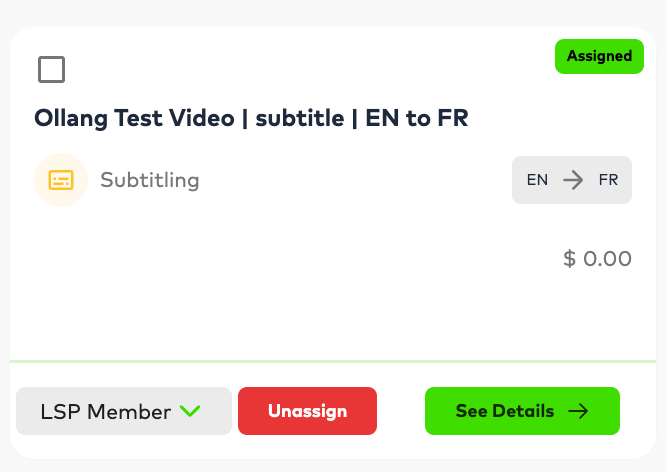Viewport: 666px width, 472px height.
Task: Click the arrow icon inside See Details
Action: 579,411
